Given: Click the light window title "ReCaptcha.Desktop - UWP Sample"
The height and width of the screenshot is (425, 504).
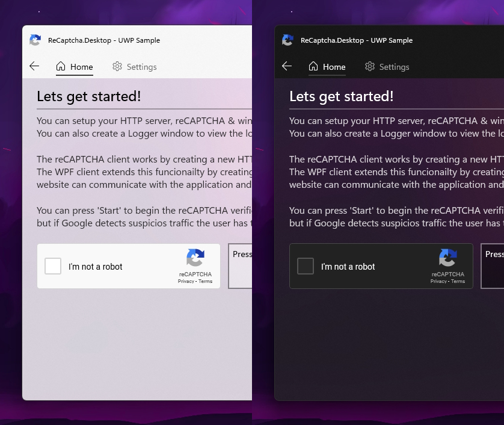Looking at the screenshot, I should [104, 40].
